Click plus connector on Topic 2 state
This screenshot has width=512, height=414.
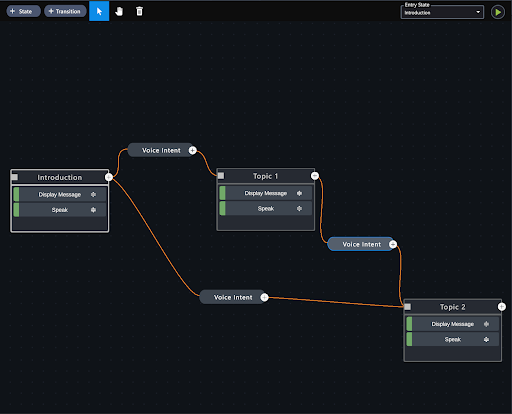click(x=502, y=307)
